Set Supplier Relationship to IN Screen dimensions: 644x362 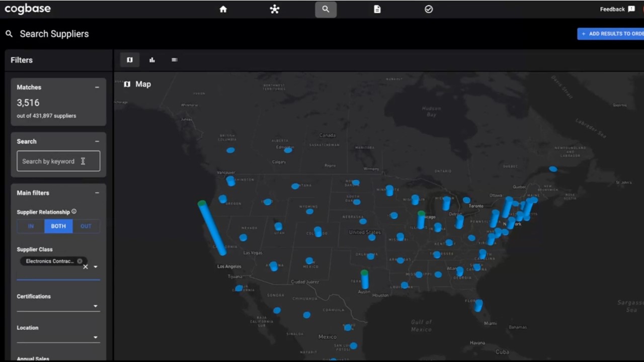pyautogui.click(x=31, y=226)
